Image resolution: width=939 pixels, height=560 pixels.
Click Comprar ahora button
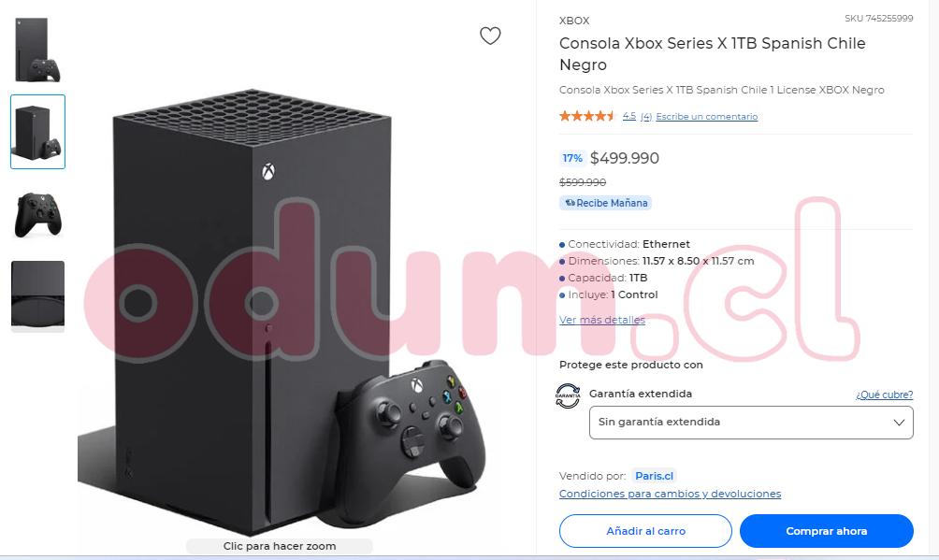pyautogui.click(x=827, y=531)
